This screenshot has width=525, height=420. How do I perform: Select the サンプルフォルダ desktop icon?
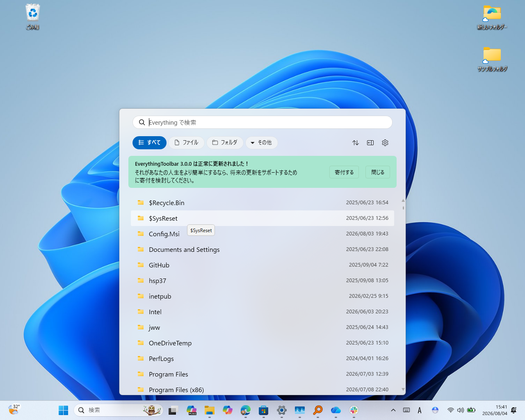click(492, 59)
